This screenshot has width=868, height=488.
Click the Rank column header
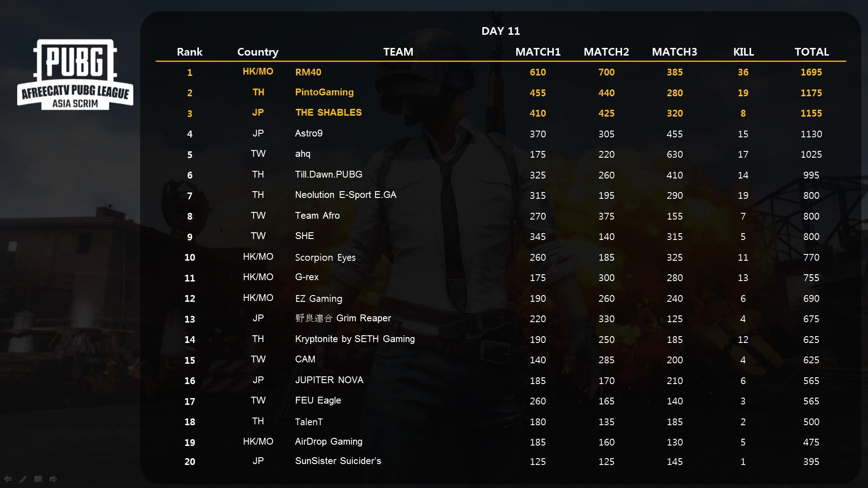tap(189, 52)
